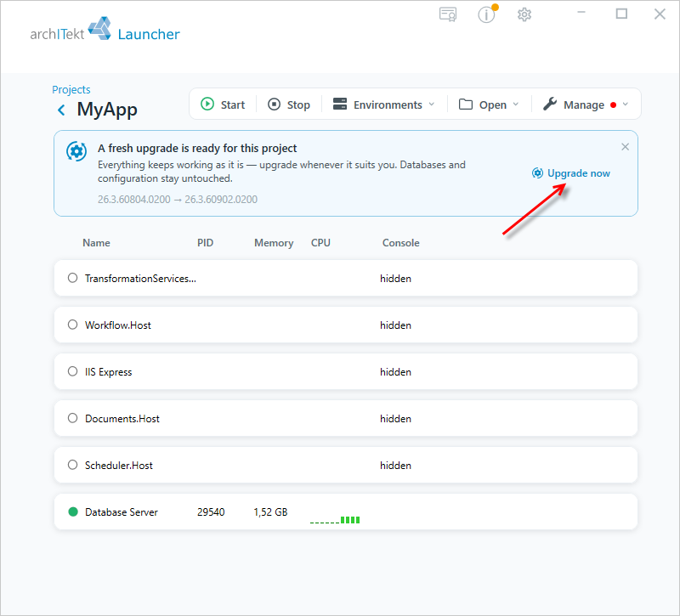Click the TransformationServices status circle
The width and height of the screenshot is (680, 616).
coord(73,278)
